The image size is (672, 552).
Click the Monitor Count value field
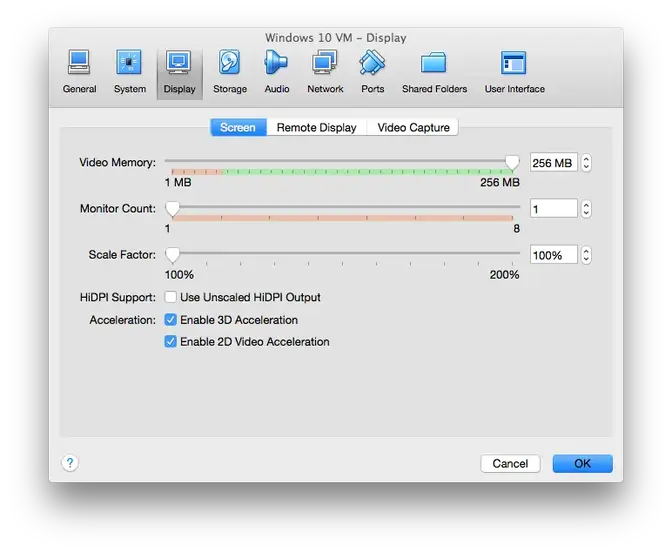point(554,209)
